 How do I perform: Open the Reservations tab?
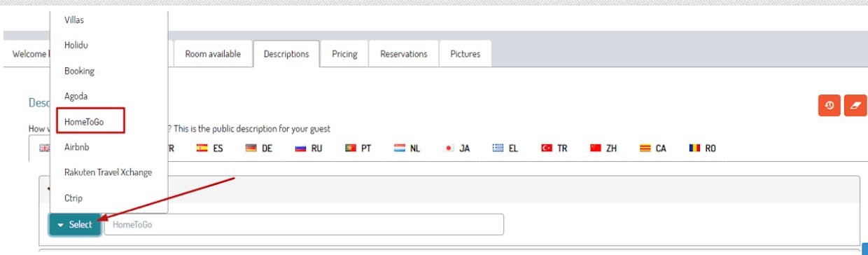coord(404,54)
